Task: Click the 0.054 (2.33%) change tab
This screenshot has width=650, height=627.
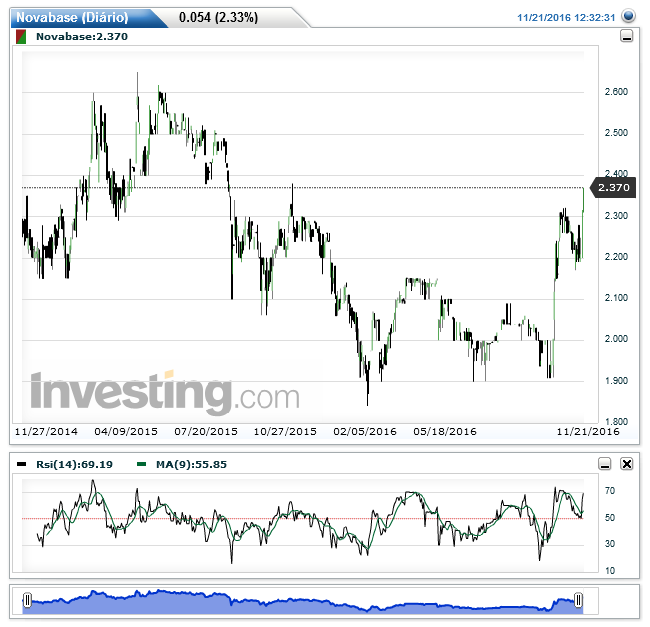Action: (218, 17)
